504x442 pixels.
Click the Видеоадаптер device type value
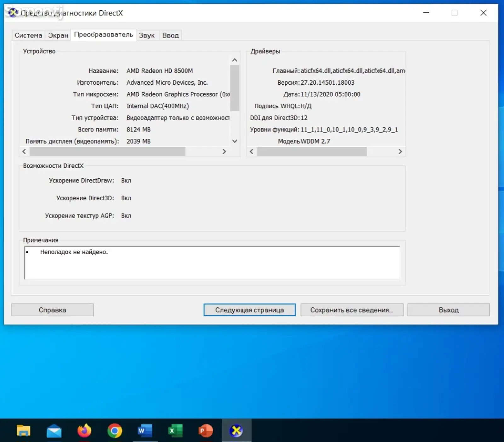[178, 118]
